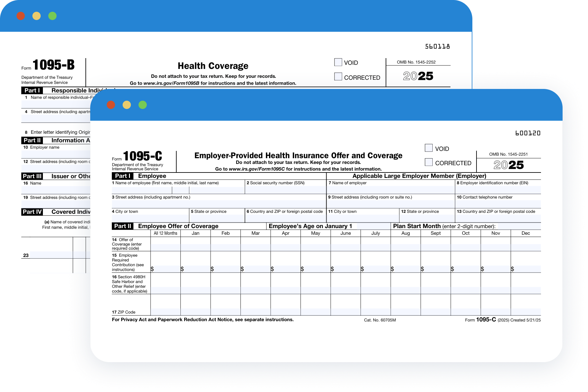Select the Employer name field 10 on 1095-B
The width and height of the screenshot is (588, 392).
[x=56, y=154]
